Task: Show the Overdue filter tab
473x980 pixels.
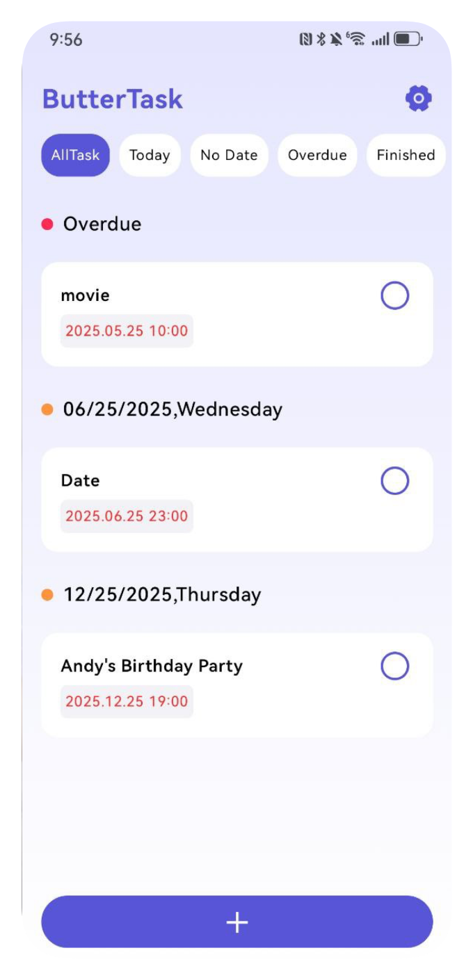Action: (x=317, y=155)
